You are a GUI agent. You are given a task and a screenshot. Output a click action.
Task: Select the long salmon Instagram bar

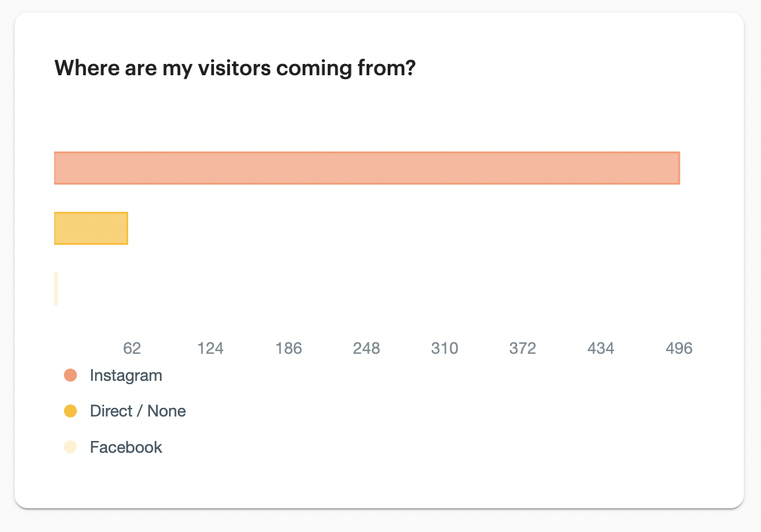[x=367, y=168]
